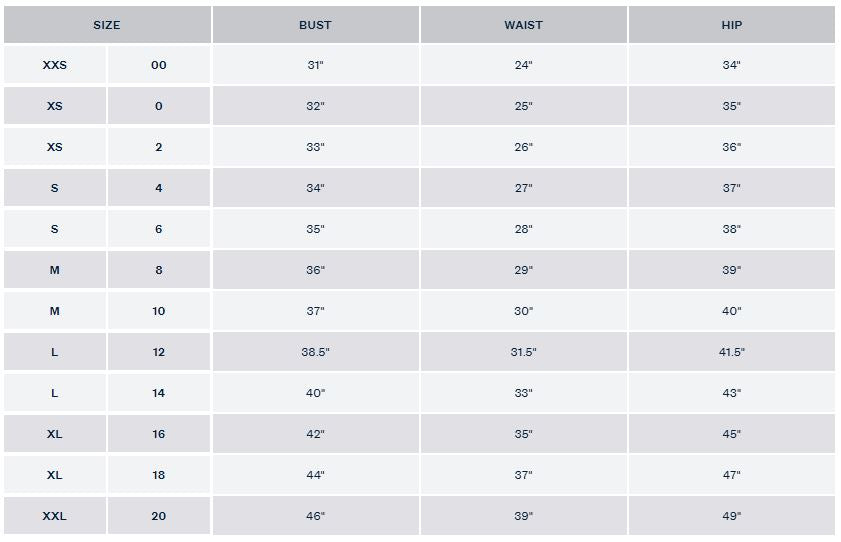Click the WAIST column header
Image resolution: width=841 pixels, height=542 pixels.
523,25
